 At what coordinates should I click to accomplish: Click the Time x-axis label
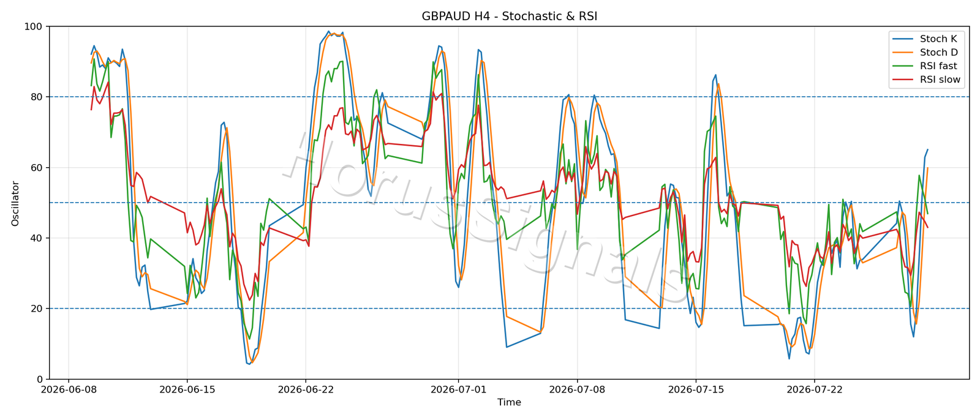pos(509,402)
